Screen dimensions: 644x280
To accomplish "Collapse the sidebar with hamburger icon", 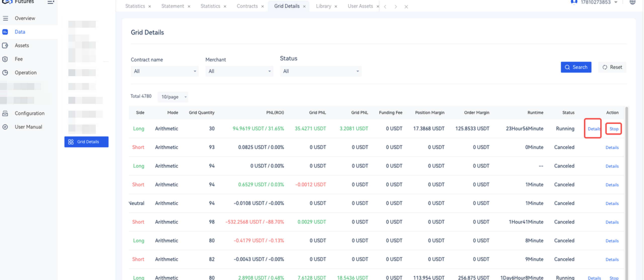I will tap(51, 2).
